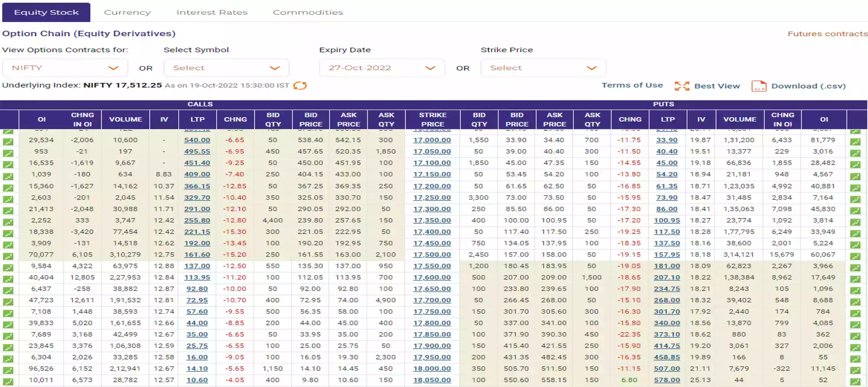
Task: Open puts LTP 507.00 link
Action: coord(667,368)
